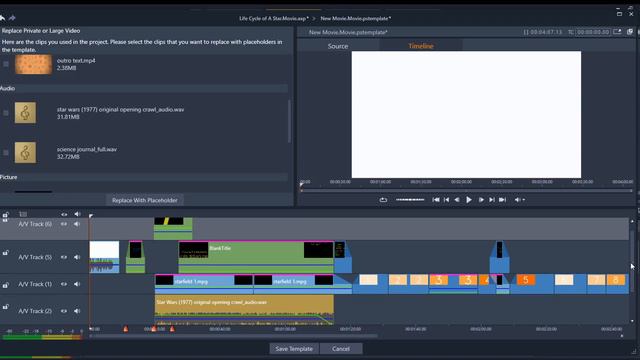The width and height of the screenshot is (640, 360).
Task: Adjust the shuttle speed slider in the player
Action: coord(410,200)
